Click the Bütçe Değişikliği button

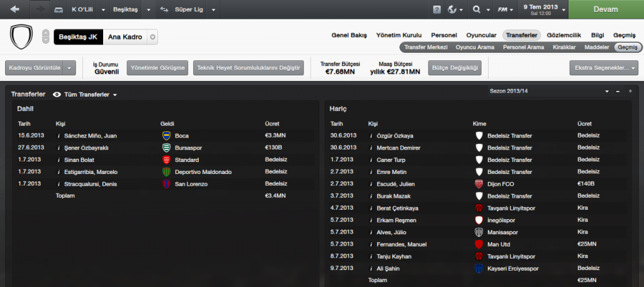point(454,67)
